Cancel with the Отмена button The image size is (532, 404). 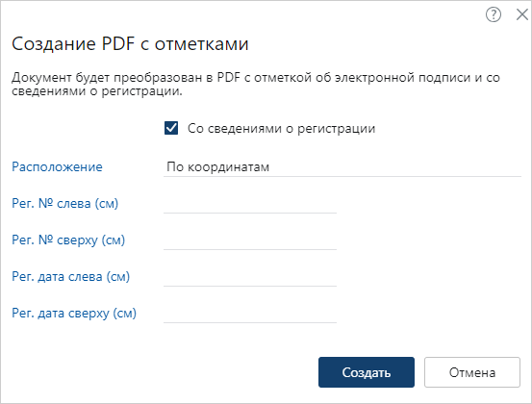coord(472,372)
